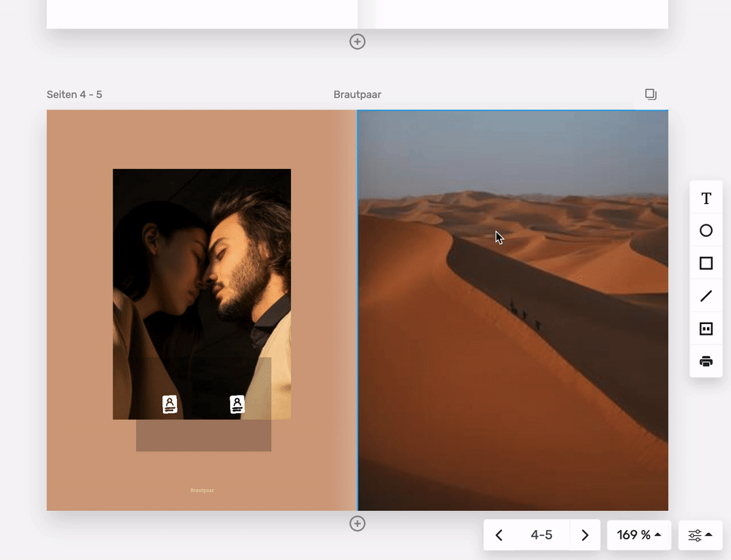Click duplicate spread icon near Brautpaar
731x560 pixels.
click(x=651, y=94)
